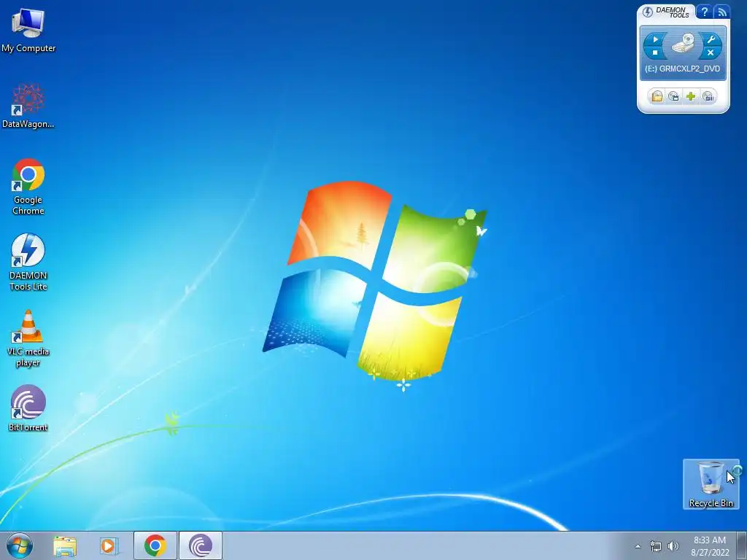747x560 pixels.
Task: Click the DAEMON Tools gadget play button
Action: (x=655, y=39)
